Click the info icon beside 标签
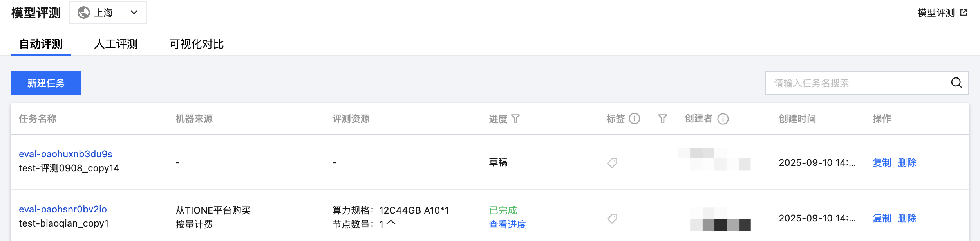 point(635,119)
